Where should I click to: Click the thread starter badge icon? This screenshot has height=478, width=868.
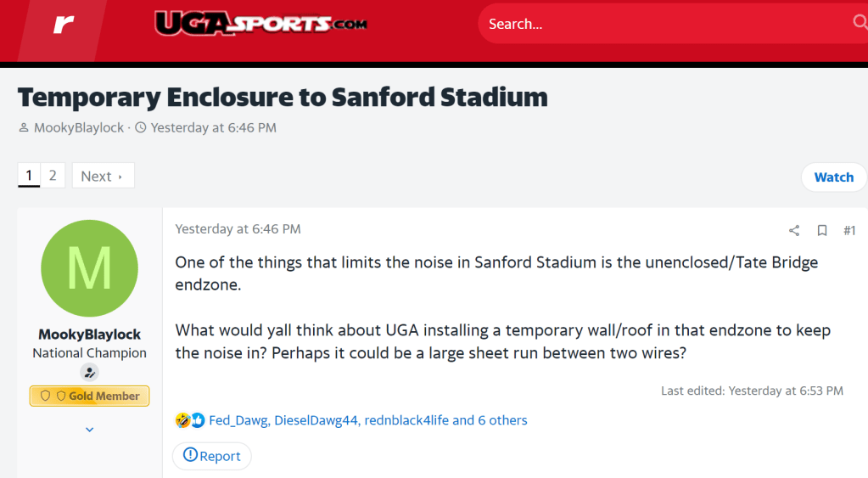(x=89, y=372)
